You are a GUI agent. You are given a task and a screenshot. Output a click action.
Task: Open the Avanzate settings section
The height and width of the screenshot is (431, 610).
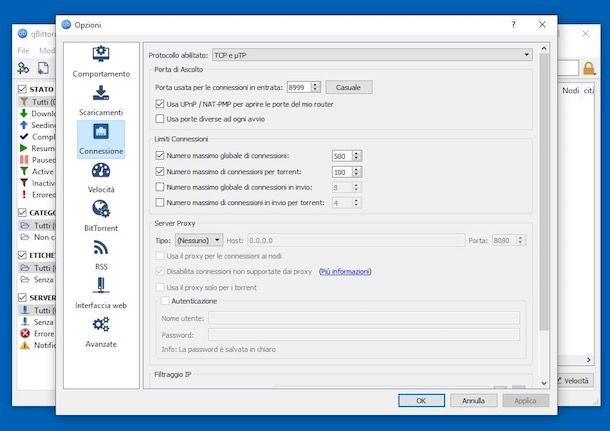pos(101,332)
